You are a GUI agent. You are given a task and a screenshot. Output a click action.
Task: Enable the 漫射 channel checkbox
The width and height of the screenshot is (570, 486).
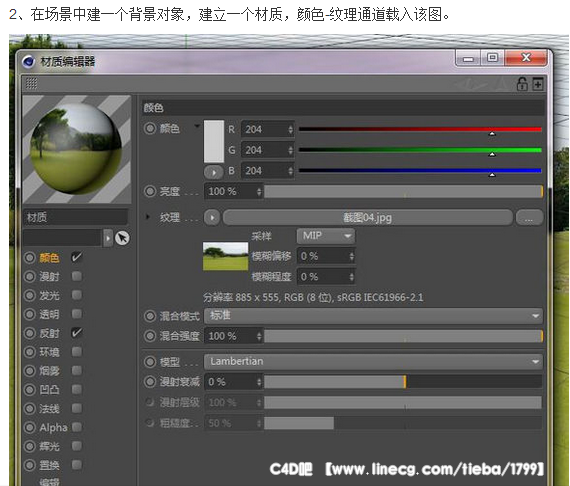click(76, 276)
